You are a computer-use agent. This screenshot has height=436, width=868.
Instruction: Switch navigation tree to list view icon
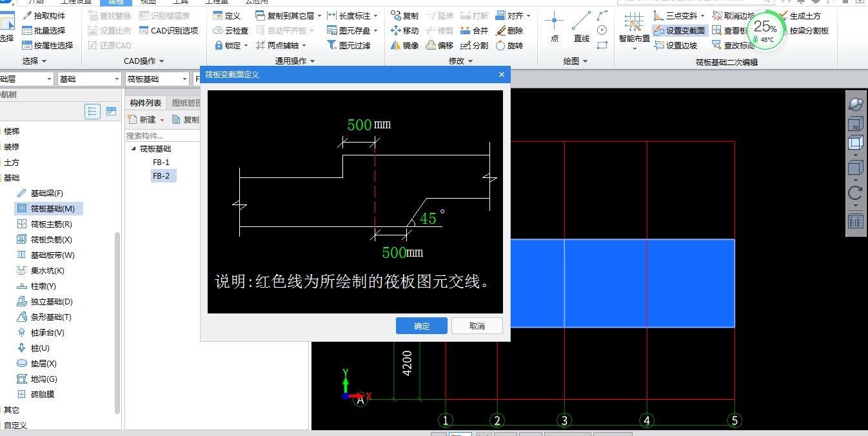tap(93, 111)
